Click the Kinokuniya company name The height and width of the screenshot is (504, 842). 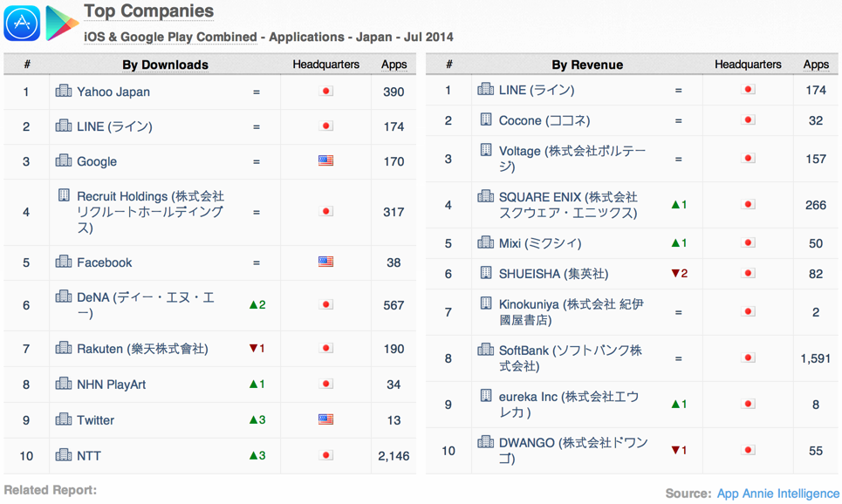[x=572, y=312]
